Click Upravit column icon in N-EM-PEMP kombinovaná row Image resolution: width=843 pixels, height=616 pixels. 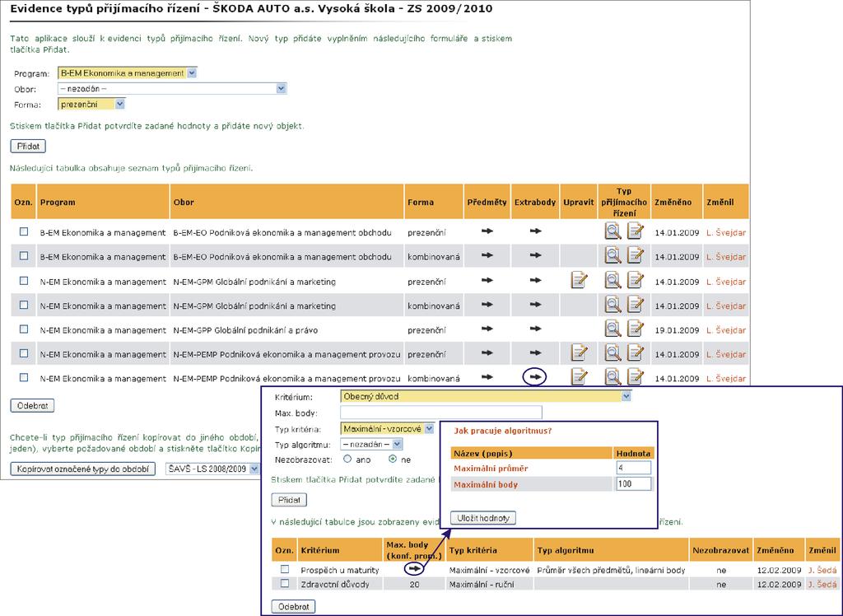point(579,376)
